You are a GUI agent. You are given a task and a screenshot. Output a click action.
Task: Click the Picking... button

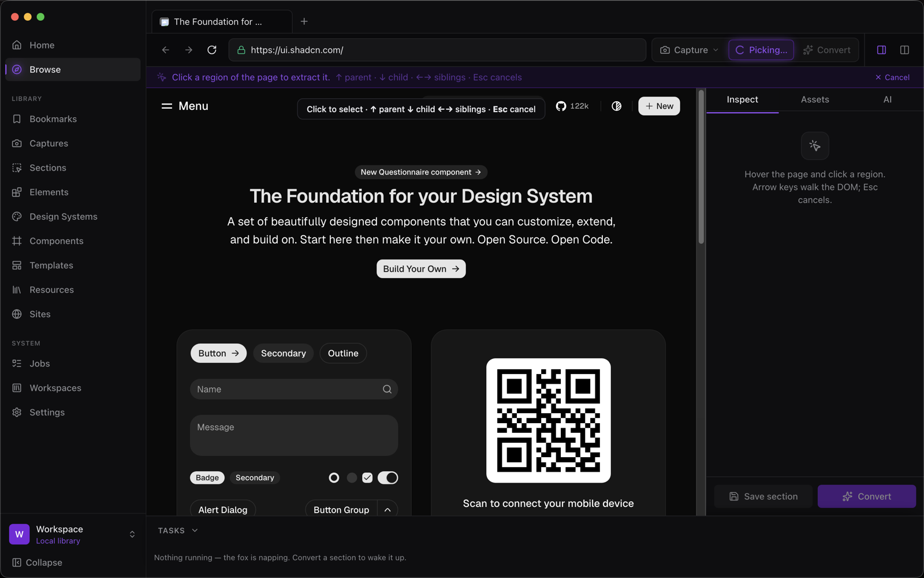[761, 50]
